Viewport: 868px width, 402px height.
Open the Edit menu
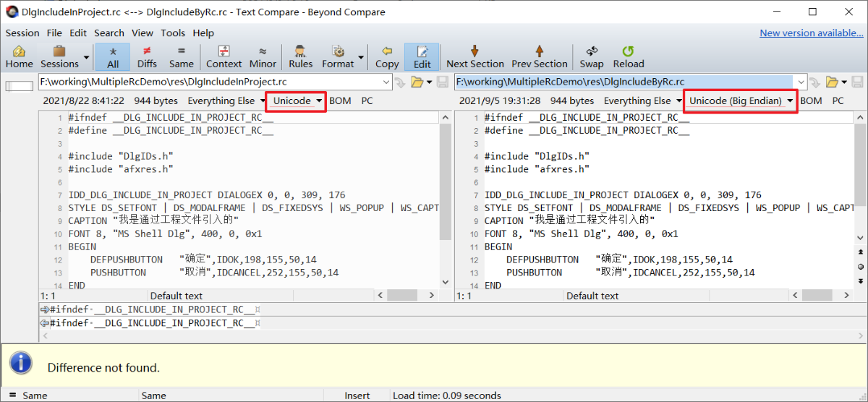(78, 33)
